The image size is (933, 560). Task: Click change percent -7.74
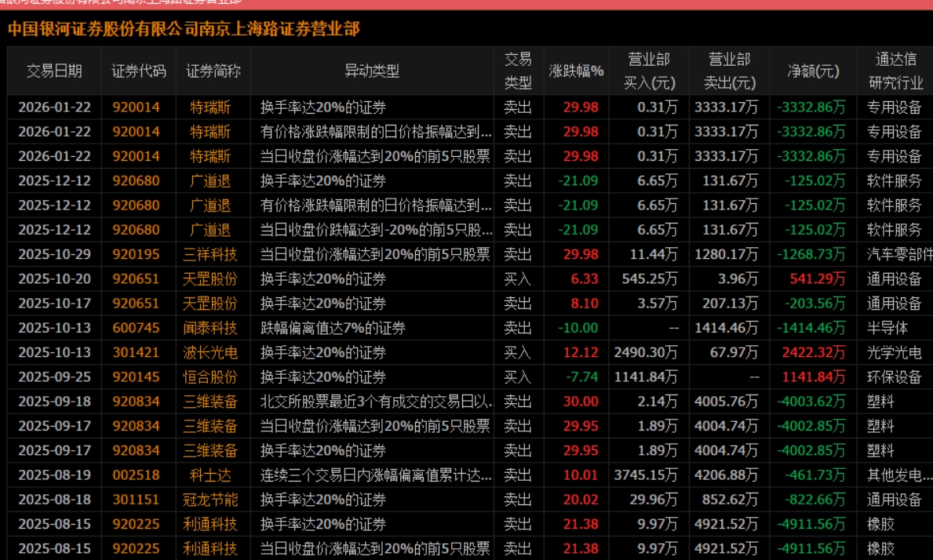[x=581, y=377]
